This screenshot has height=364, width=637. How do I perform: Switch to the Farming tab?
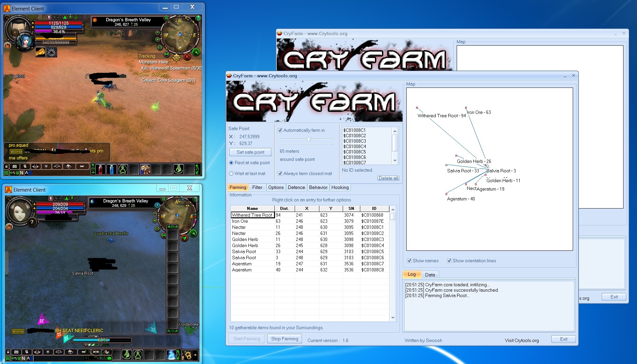click(x=238, y=187)
